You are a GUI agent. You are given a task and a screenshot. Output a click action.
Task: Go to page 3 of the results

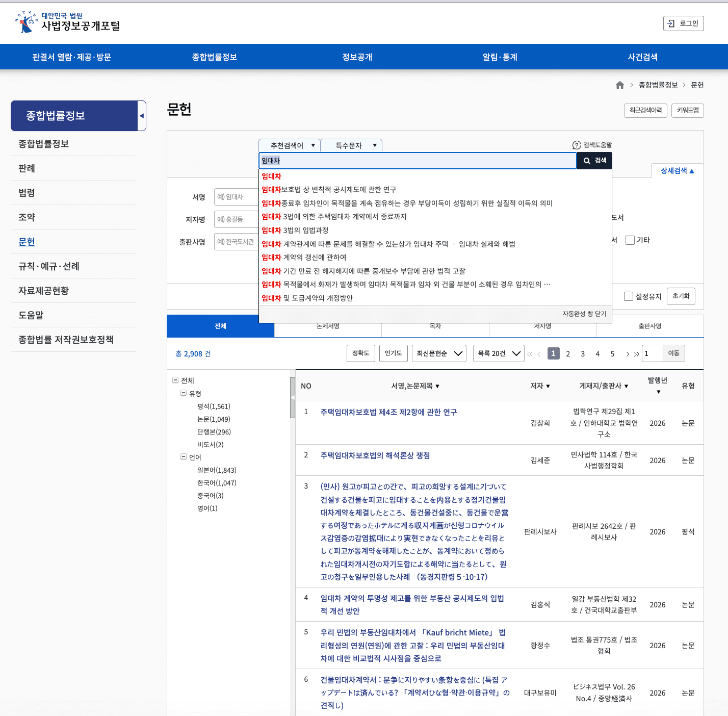(583, 354)
